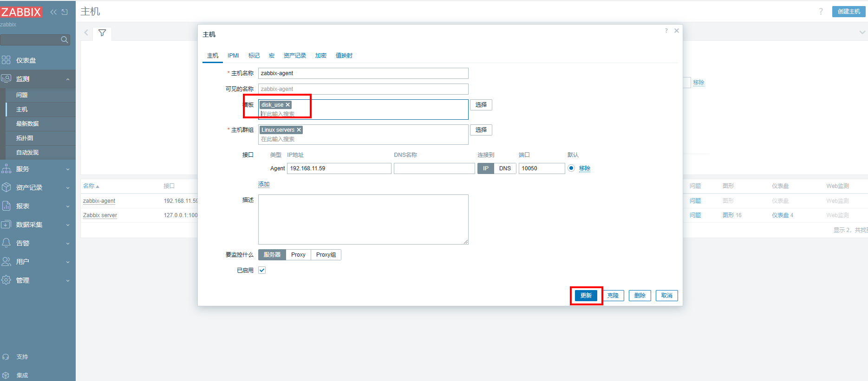868x381 pixels.
Task: Click the 用户 users sidebar icon
Action: (6, 261)
